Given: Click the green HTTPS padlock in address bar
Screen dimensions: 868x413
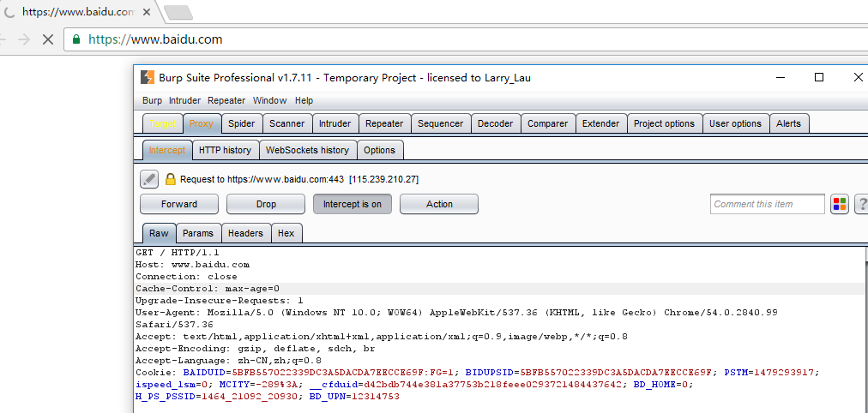Looking at the screenshot, I should [x=76, y=39].
